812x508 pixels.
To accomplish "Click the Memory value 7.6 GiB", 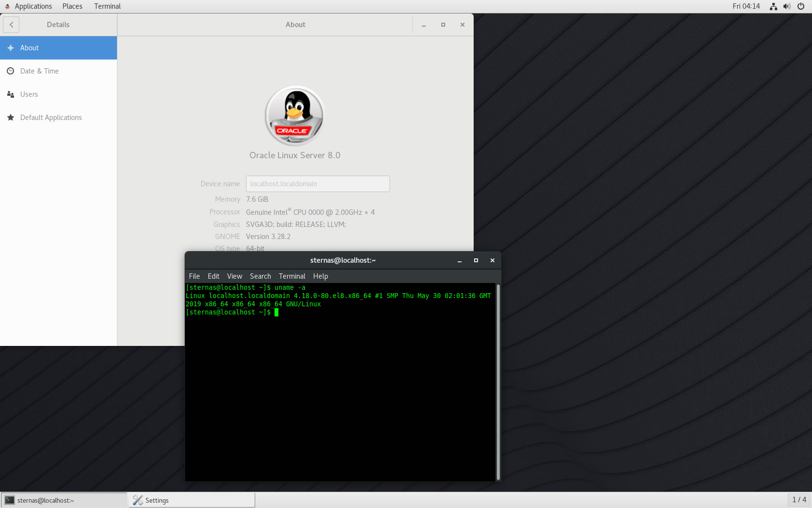I will [x=257, y=199].
